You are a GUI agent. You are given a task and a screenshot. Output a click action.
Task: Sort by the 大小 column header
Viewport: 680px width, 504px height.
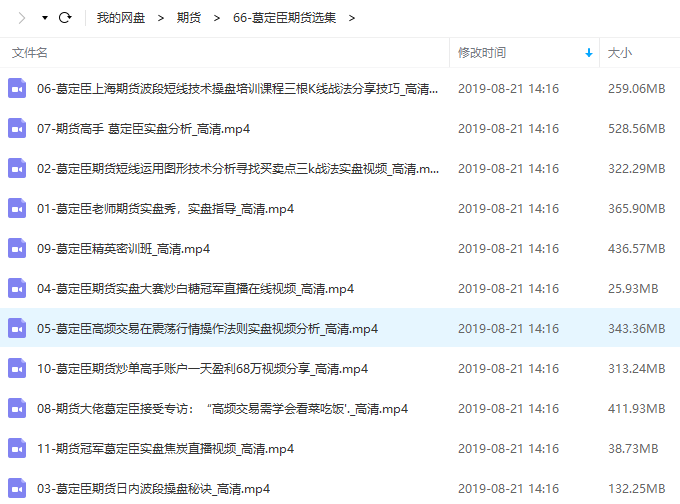point(620,53)
